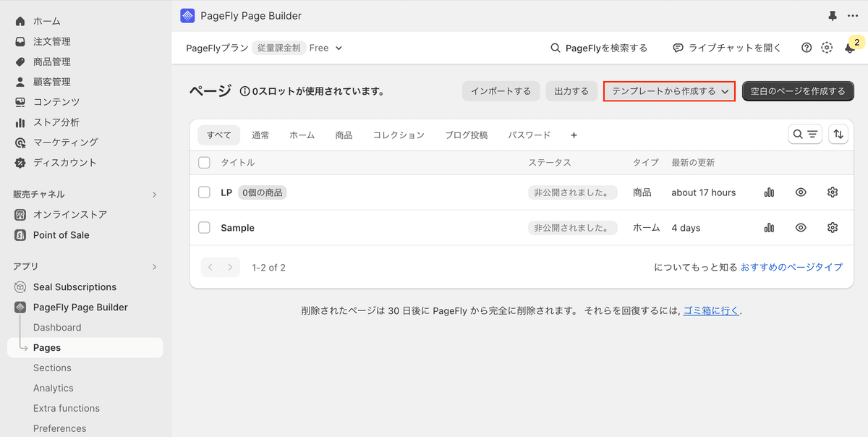The width and height of the screenshot is (868, 437).
Task: Click PageFlyを検索する search
Action: click(599, 48)
